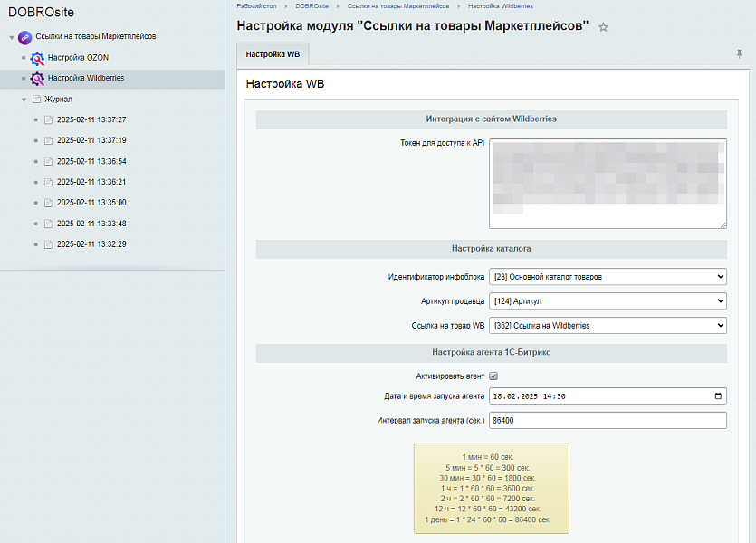Select the Настройка Wildberries gear icon
The image size is (756, 543).
36,79
